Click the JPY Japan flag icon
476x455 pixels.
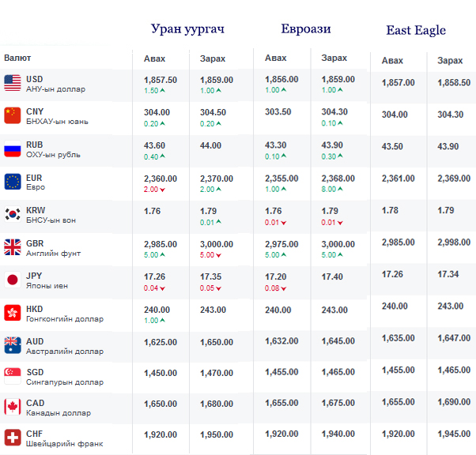point(13,280)
